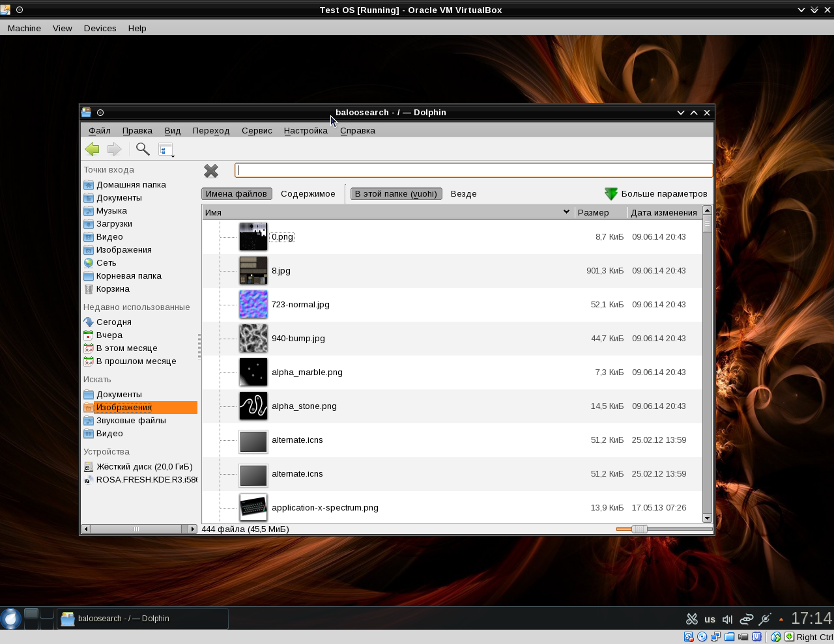Screen dimensions: 834x644
Task: Select Сегодня under recently used
Action: (x=113, y=322)
